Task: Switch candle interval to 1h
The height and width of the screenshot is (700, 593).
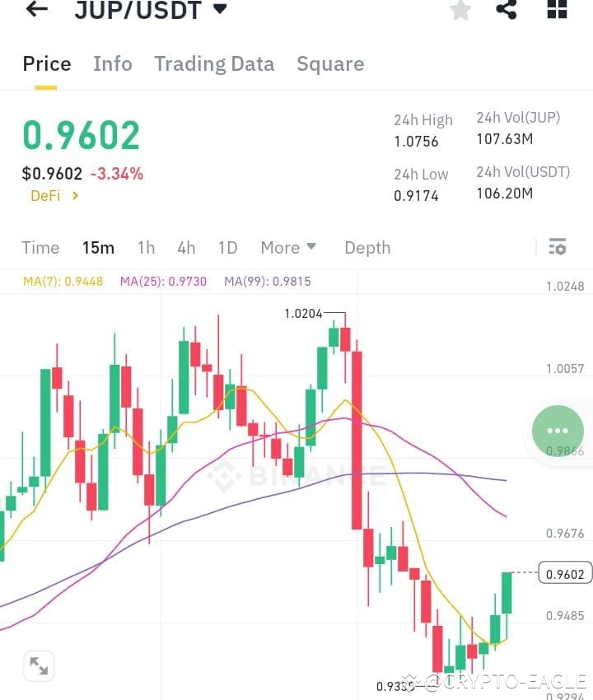Action: point(146,247)
